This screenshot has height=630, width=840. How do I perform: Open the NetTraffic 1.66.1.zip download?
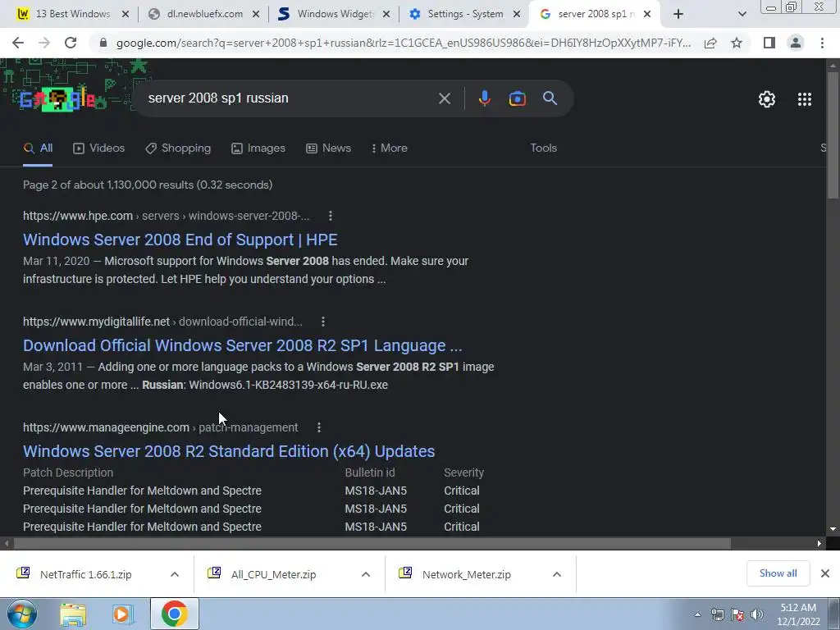[x=85, y=574]
